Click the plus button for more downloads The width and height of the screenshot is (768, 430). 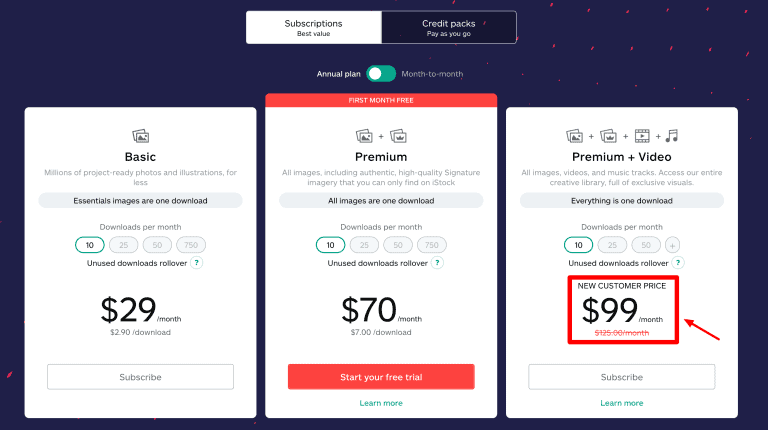(x=672, y=245)
